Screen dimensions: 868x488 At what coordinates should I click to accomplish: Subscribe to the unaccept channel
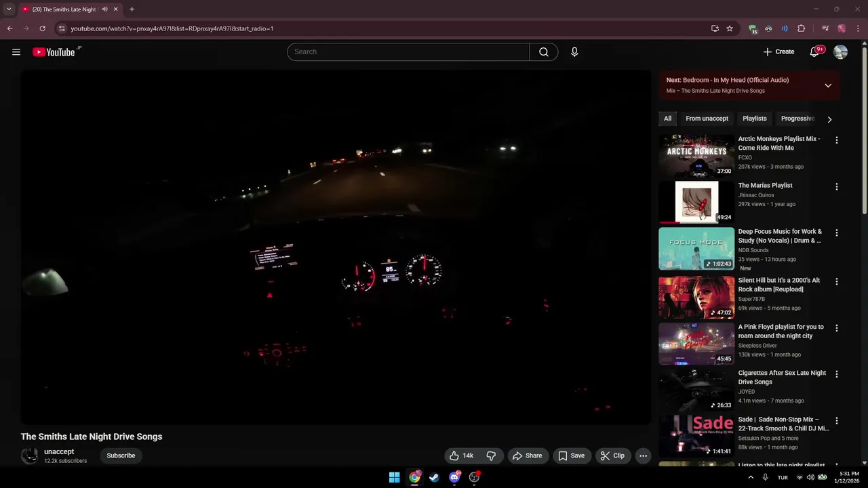[121, 455]
